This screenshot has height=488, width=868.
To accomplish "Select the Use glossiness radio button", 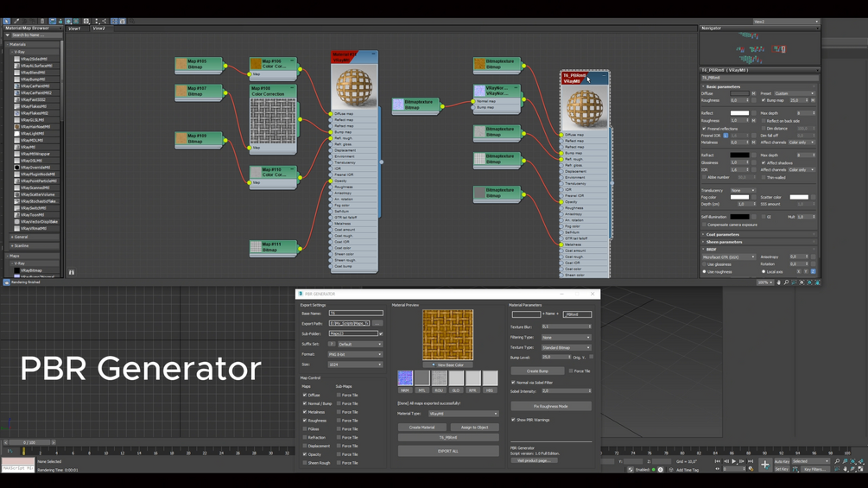I will [x=704, y=264].
